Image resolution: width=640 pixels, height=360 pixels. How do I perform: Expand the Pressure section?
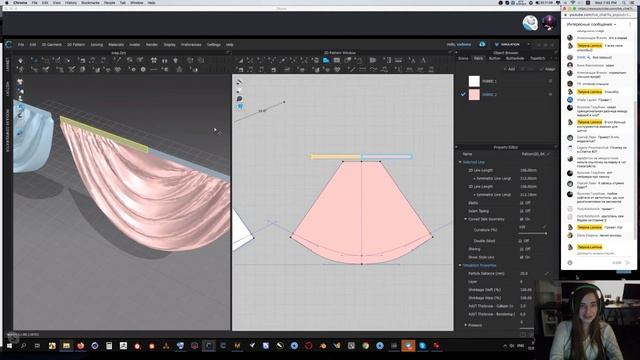pos(465,325)
